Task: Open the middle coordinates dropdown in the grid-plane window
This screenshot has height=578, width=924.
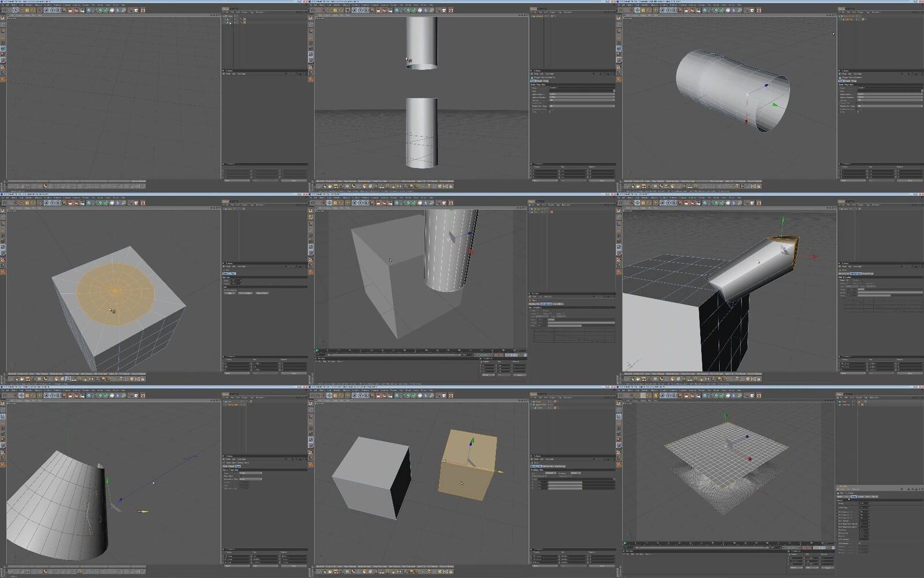Action: click(812, 568)
